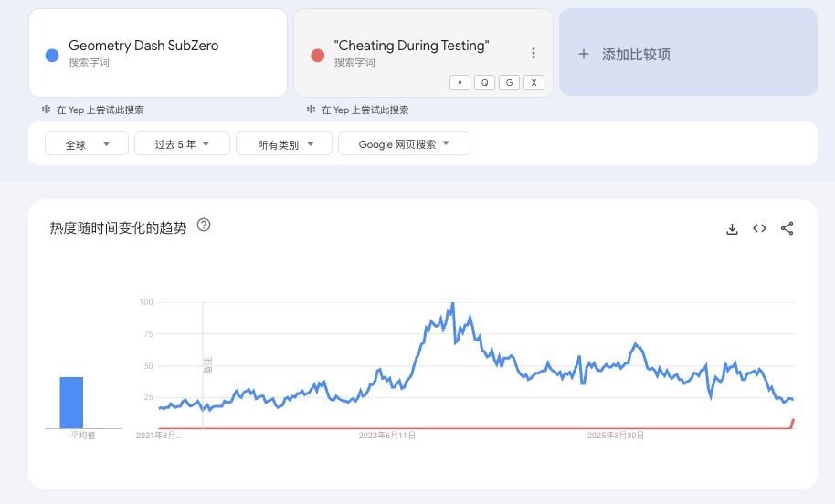835x504 pixels.
Task: Open three-dot menu on Cheating During Testing card
Action: click(x=533, y=53)
